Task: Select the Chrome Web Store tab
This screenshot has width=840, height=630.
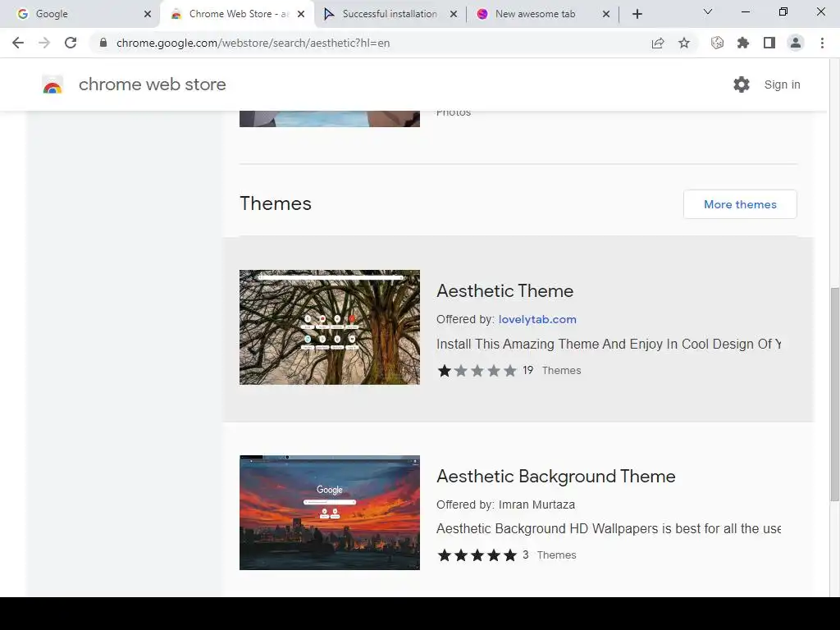Action: (238, 14)
